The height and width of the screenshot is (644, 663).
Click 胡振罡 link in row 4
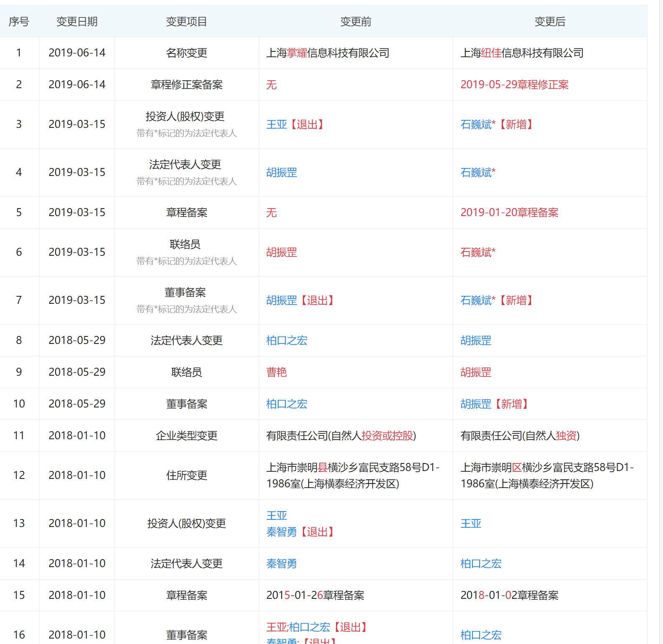pos(282,173)
